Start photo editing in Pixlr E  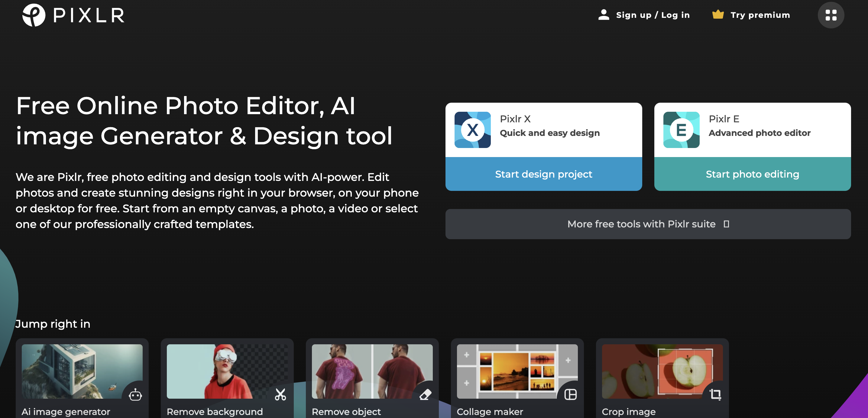753,174
